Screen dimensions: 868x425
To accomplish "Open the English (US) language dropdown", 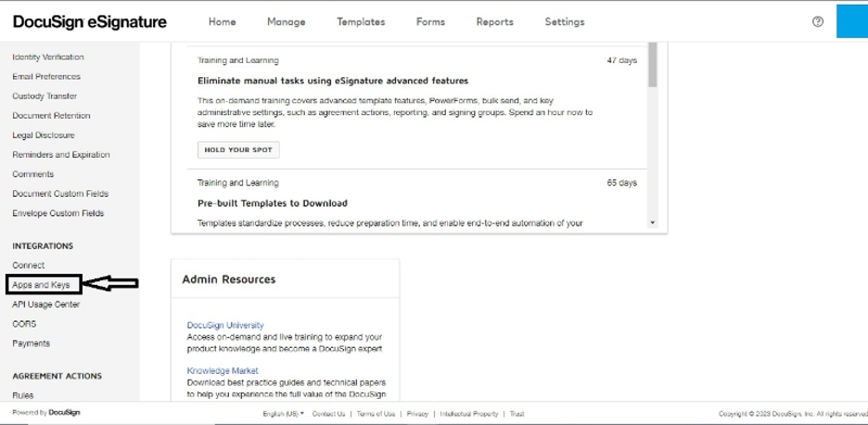I will pos(284,414).
